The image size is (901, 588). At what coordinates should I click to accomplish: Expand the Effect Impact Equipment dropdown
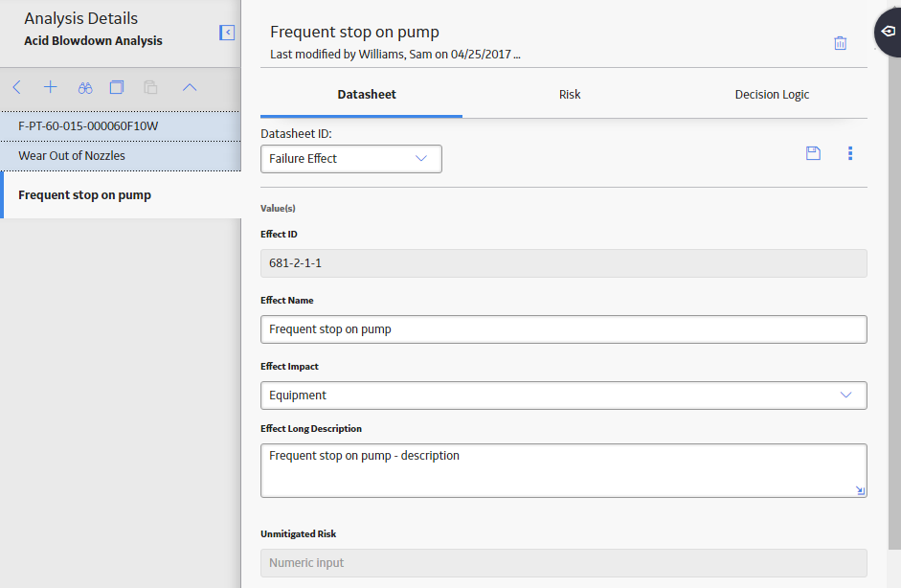pyautogui.click(x=564, y=396)
